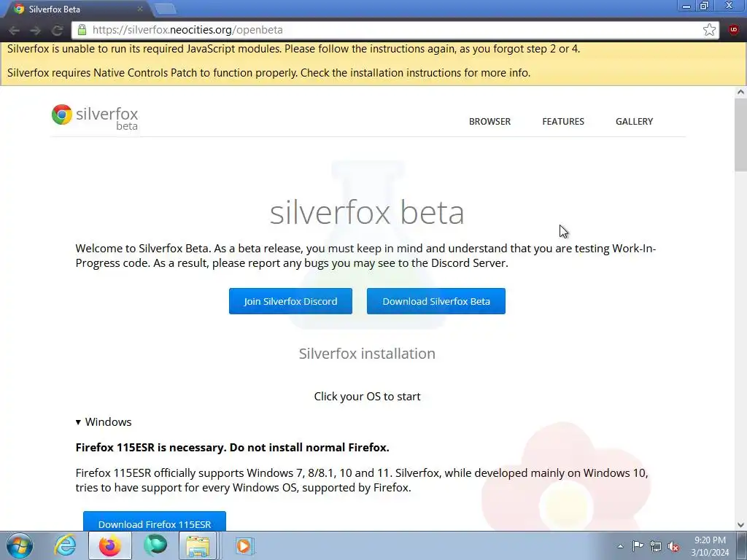This screenshot has width=747, height=560.
Task: Open Windows Media Player from taskbar
Action: point(244,545)
